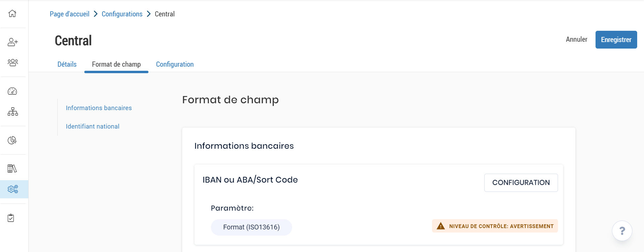Open the library books icon
The width and height of the screenshot is (644, 252).
(12, 169)
